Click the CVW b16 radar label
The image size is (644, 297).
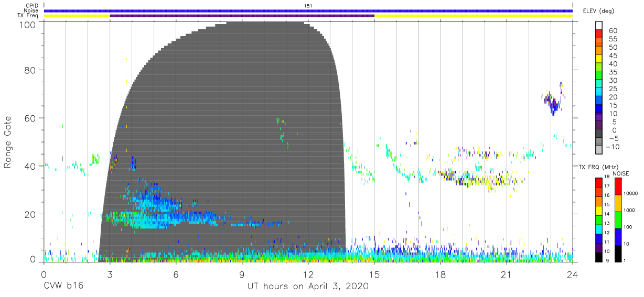pyautogui.click(x=63, y=286)
